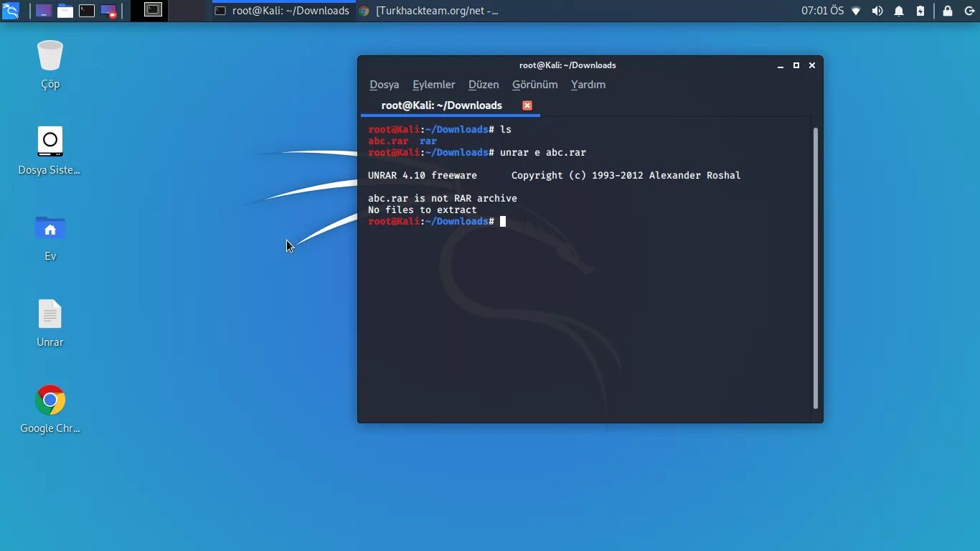Switch to the second workspace in switcher

[x=188, y=11]
